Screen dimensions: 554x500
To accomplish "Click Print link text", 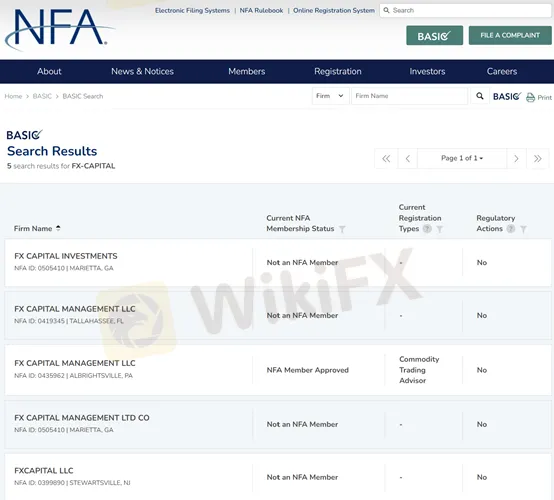I will tap(544, 98).
